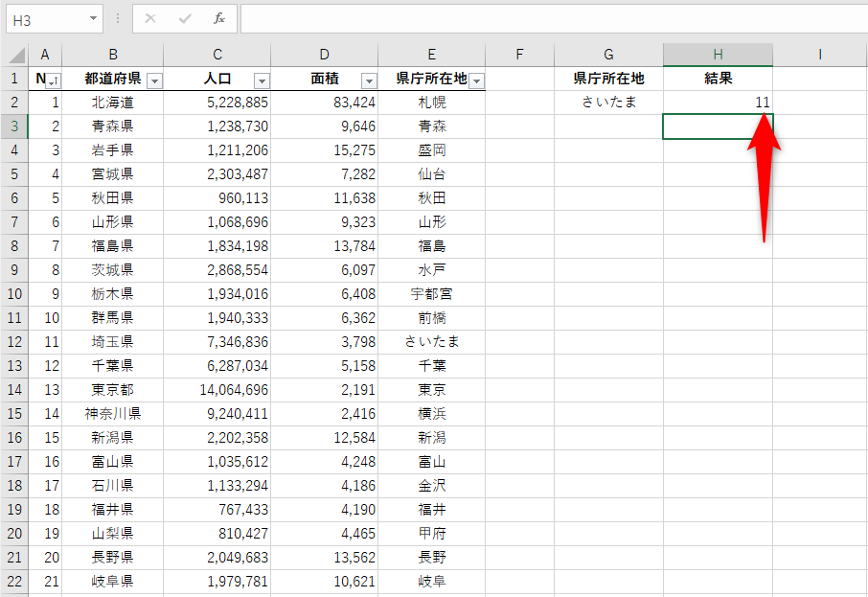Select cell H2 showing result 11
868x597 pixels.
pos(718,102)
